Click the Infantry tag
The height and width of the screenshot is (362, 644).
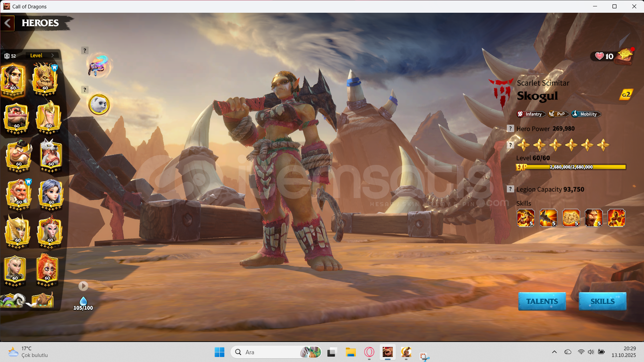tap(531, 114)
